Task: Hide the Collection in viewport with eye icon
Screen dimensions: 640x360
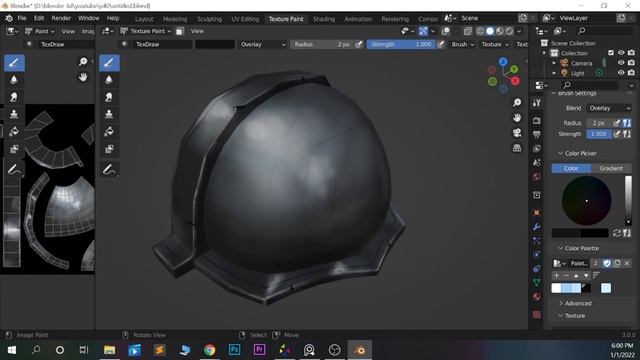Action: tap(621, 53)
